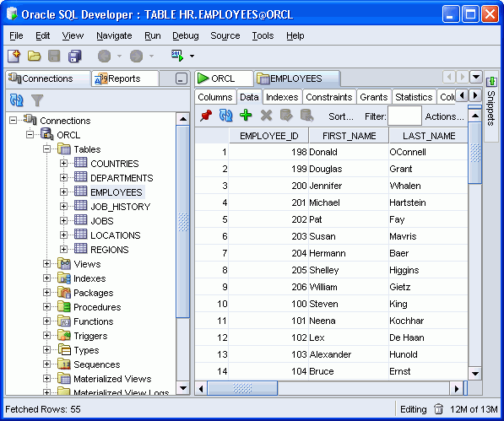Expand the COUNTRIES table node
This screenshot has width=504, height=421.
[63, 164]
